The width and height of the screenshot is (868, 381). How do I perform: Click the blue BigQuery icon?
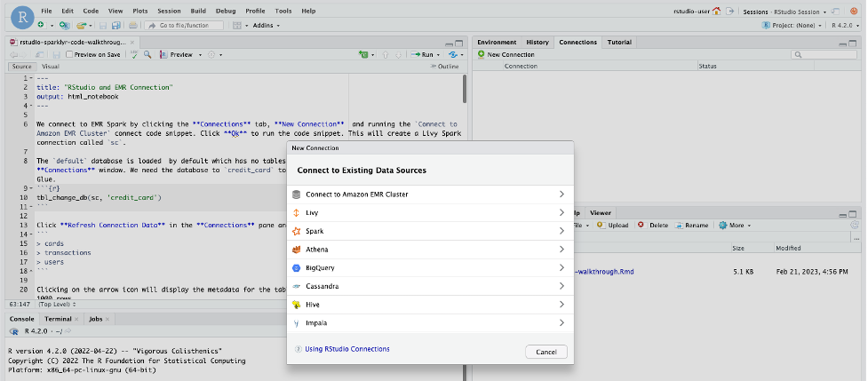(296, 267)
